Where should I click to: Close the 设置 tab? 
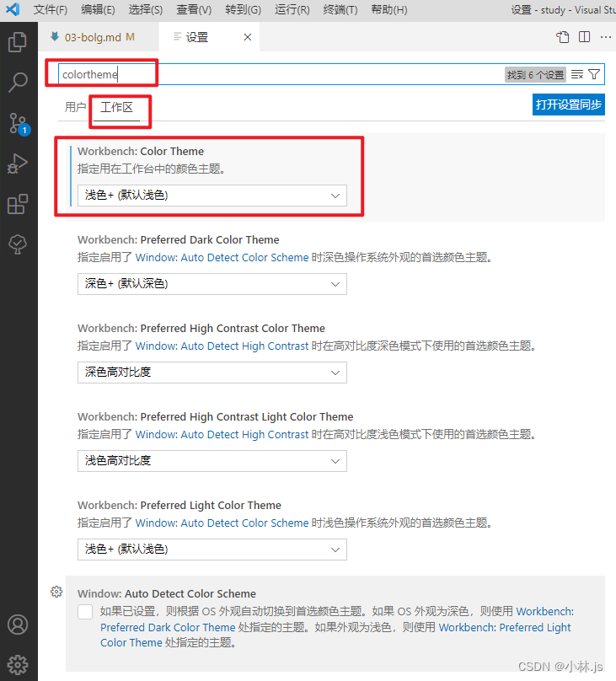pyautogui.click(x=248, y=37)
